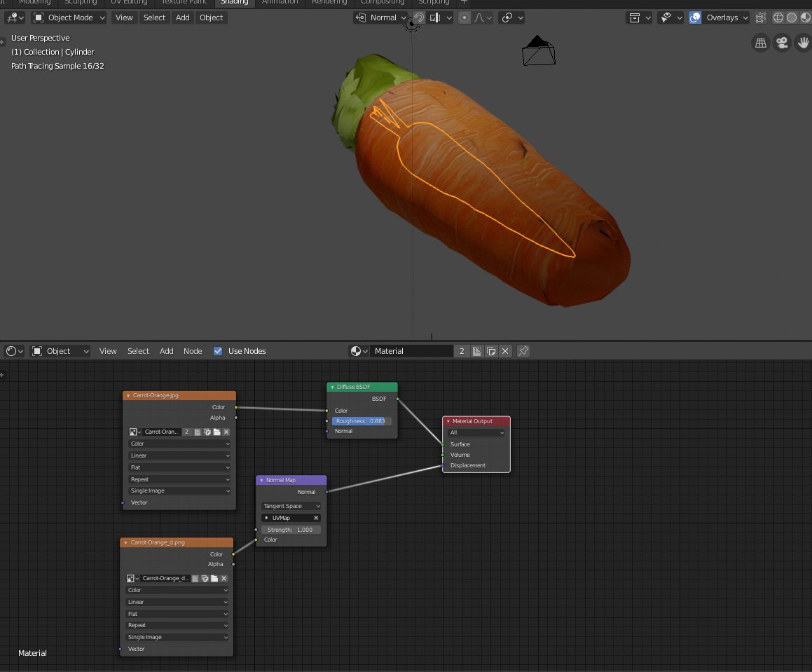Open the interpolation dropdown showing Linear

(x=179, y=455)
